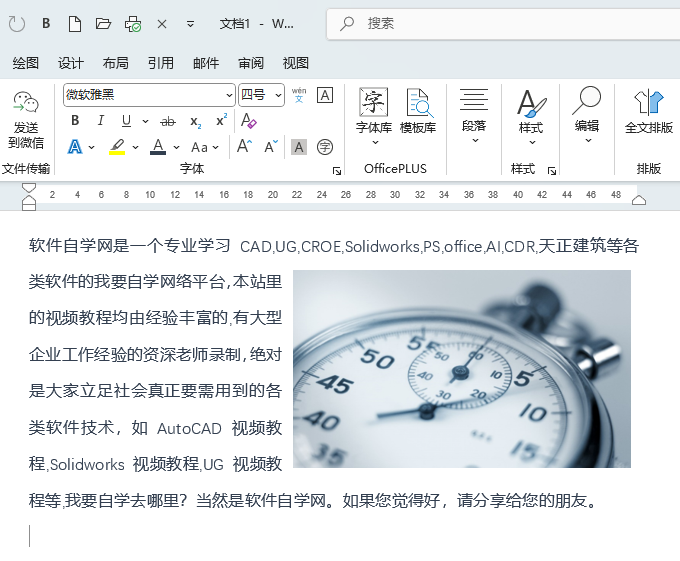Toggle bold formatting in the ribbon
This screenshot has height=561, width=680.
pyautogui.click(x=75, y=121)
